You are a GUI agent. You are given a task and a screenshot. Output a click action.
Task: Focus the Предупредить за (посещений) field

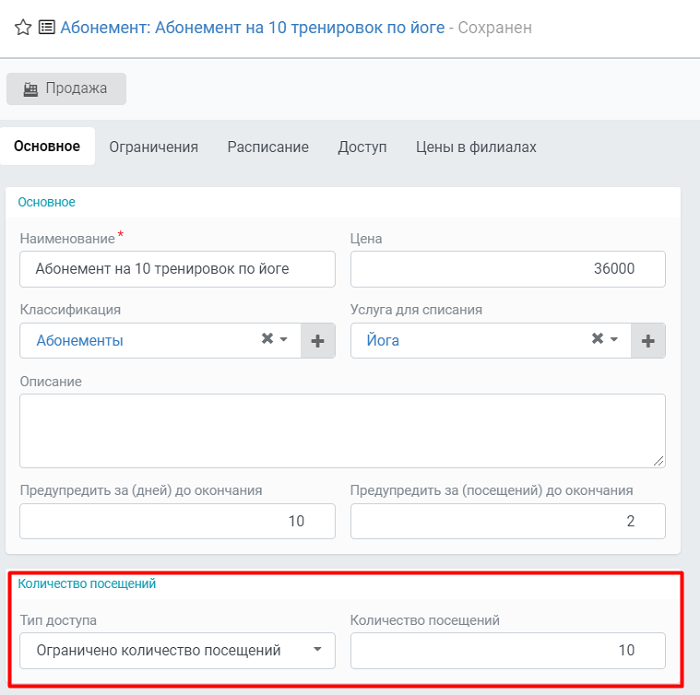(508, 521)
